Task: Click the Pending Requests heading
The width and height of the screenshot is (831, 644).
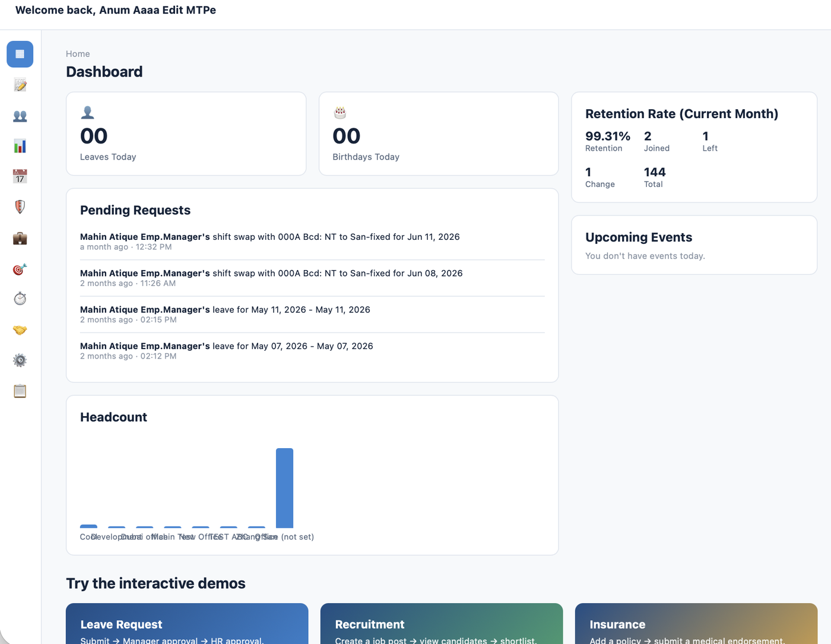Action: (135, 210)
